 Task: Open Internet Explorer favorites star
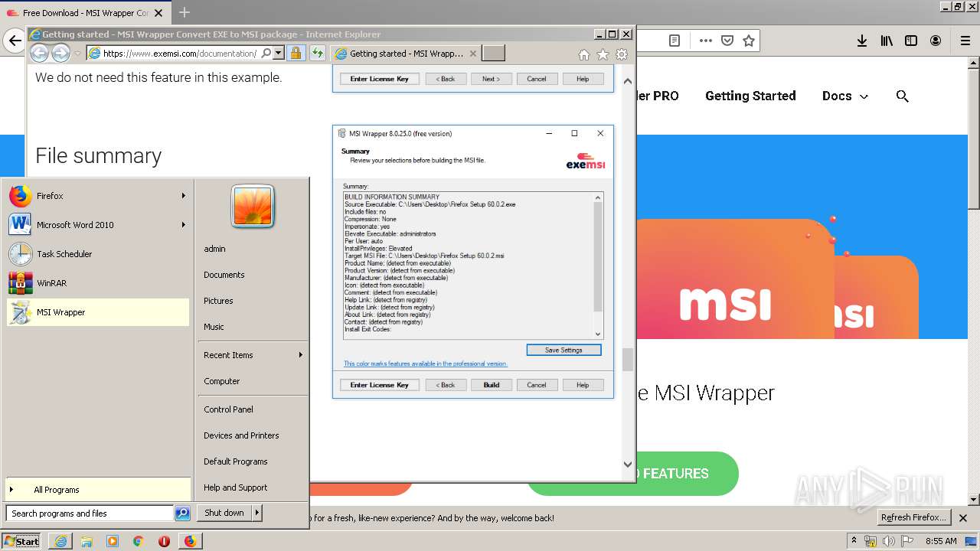coord(603,54)
